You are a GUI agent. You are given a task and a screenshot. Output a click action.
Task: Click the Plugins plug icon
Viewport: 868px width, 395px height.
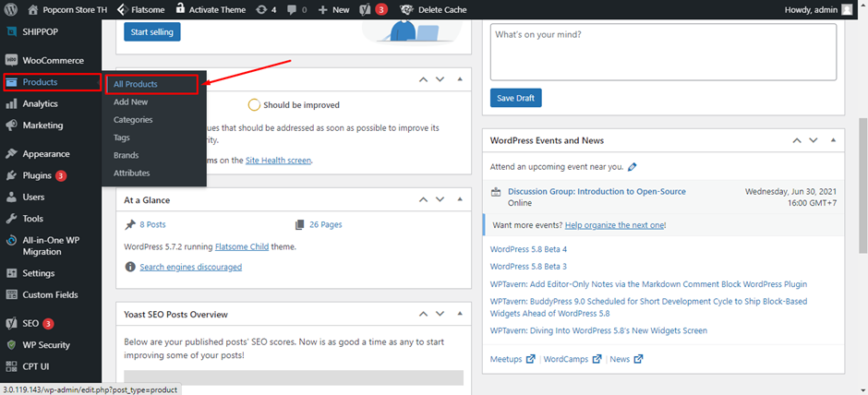click(11, 175)
